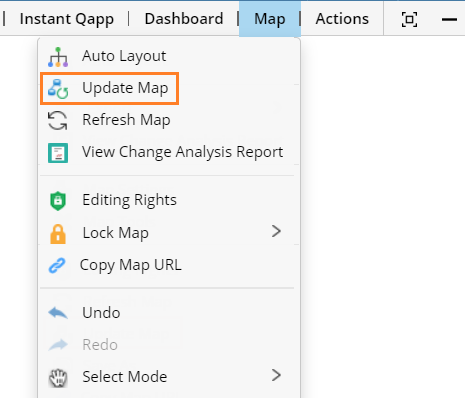Click the fit-to-screen icon in top bar
The image size is (465, 398).
pyautogui.click(x=409, y=19)
